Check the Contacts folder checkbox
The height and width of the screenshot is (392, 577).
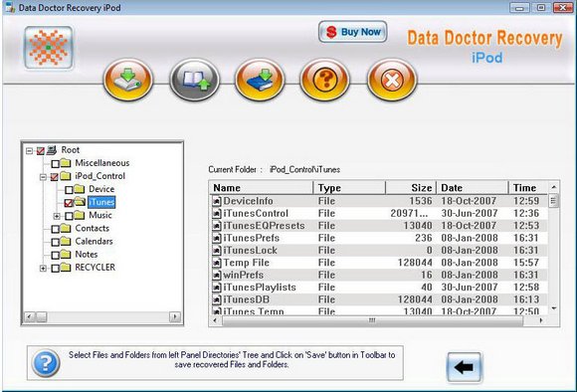[x=55, y=229]
